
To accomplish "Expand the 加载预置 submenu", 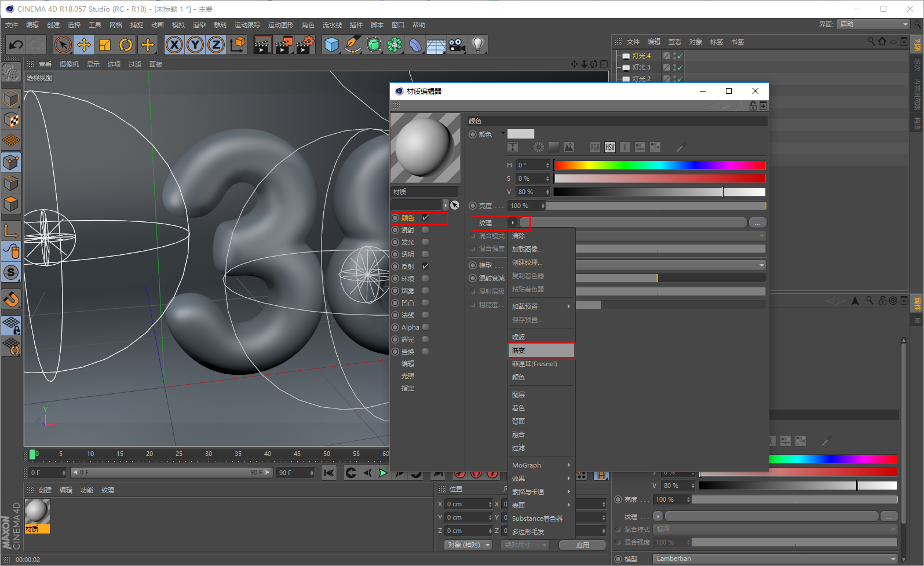I will [x=541, y=306].
